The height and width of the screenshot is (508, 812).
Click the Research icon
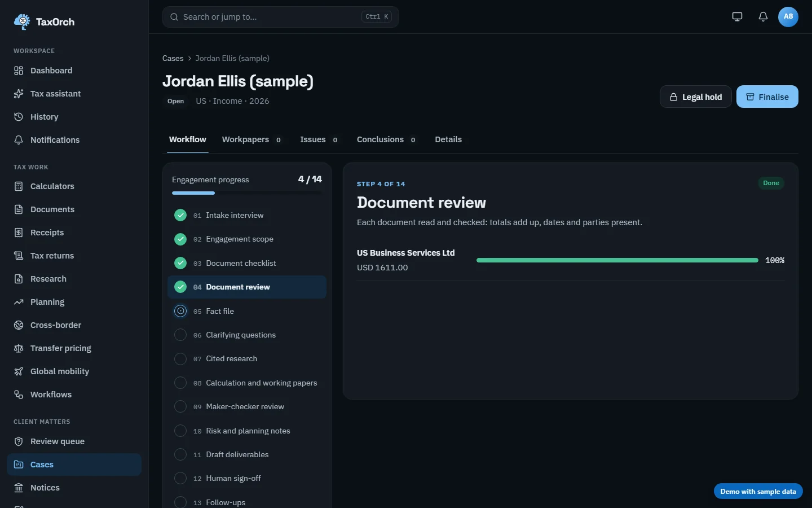[x=19, y=279]
